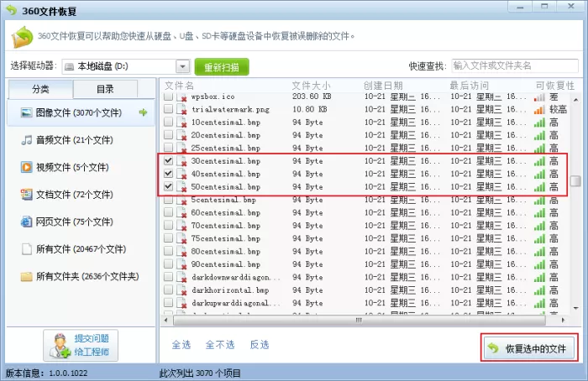Click 恢复选中的文件 button

point(529,348)
